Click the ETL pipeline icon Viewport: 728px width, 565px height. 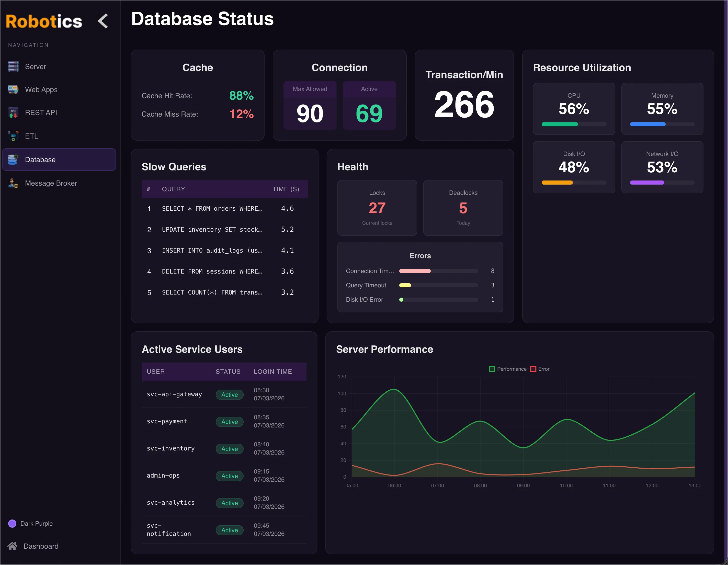click(13, 136)
